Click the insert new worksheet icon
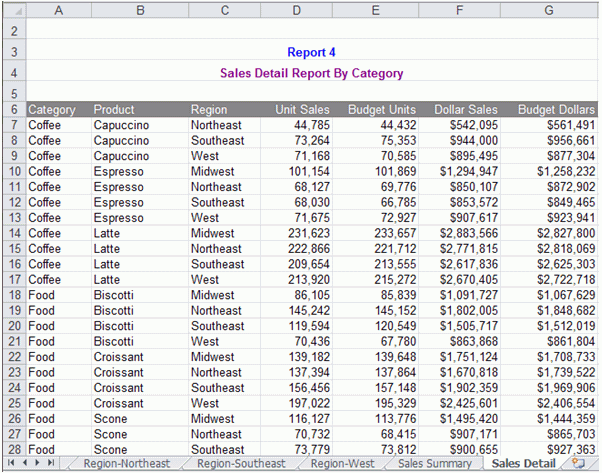 [x=578, y=464]
